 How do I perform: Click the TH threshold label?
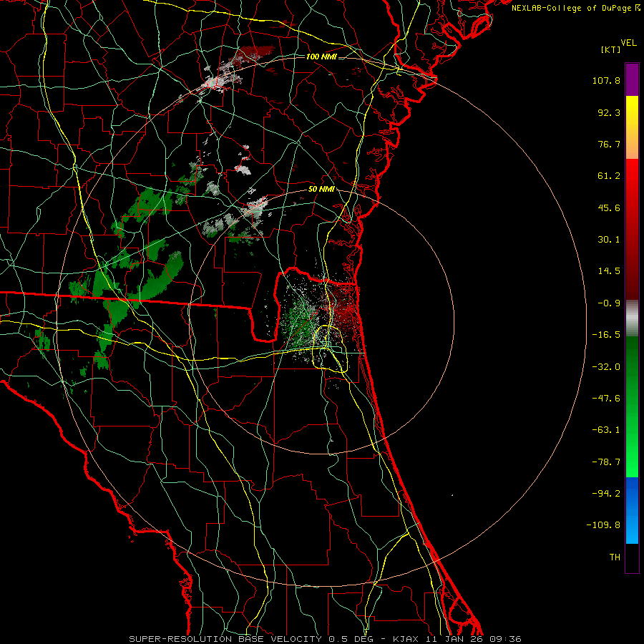tap(615, 557)
